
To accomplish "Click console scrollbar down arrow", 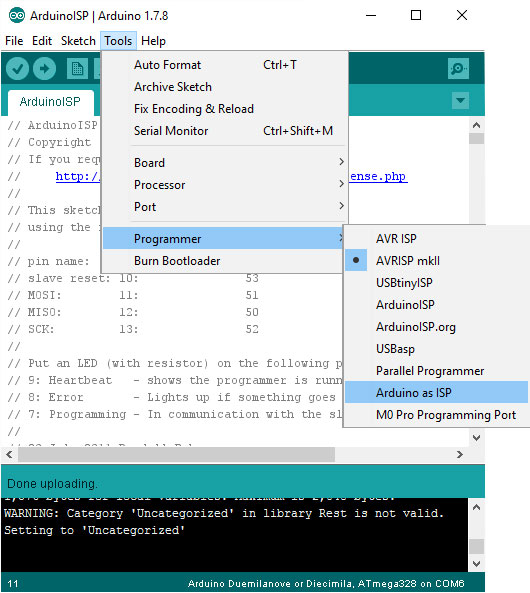I will [476, 564].
